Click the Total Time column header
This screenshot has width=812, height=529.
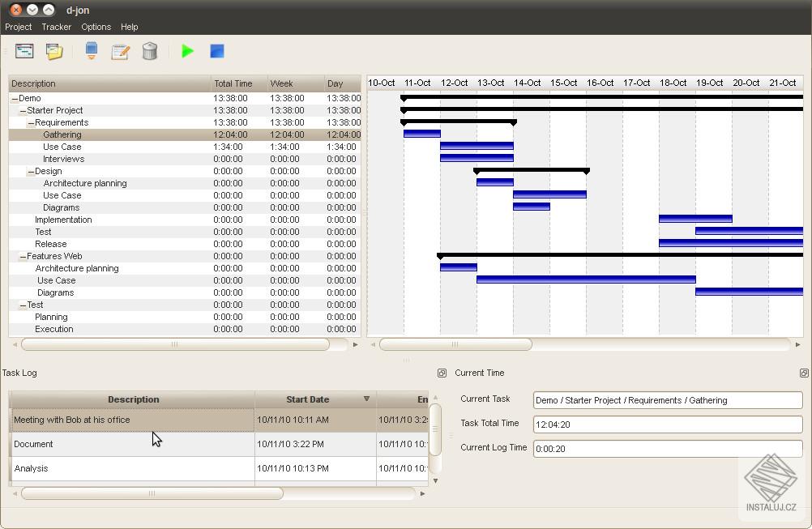pyautogui.click(x=239, y=83)
